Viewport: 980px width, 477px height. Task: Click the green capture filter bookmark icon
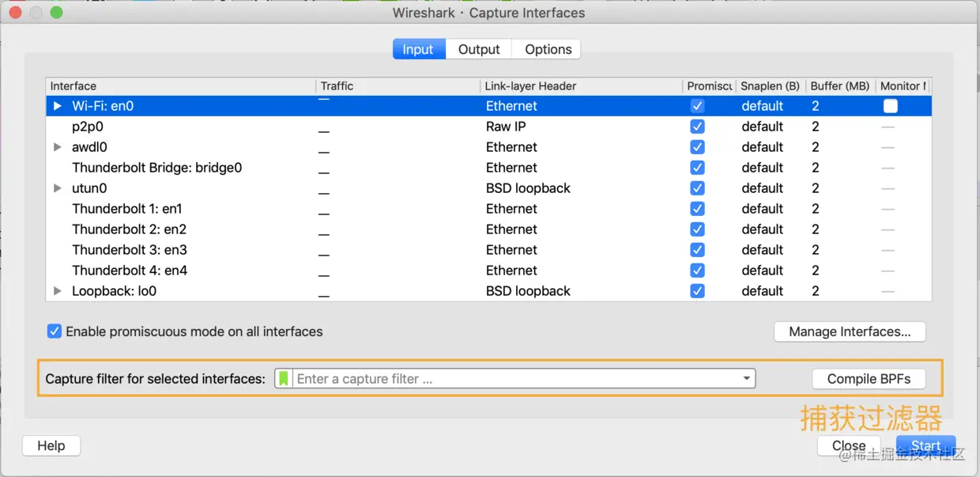284,379
